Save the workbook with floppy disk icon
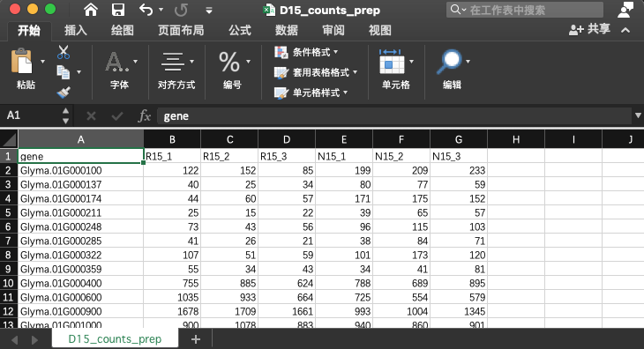644x349 pixels. pyautogui.click(x=118, y=10)
